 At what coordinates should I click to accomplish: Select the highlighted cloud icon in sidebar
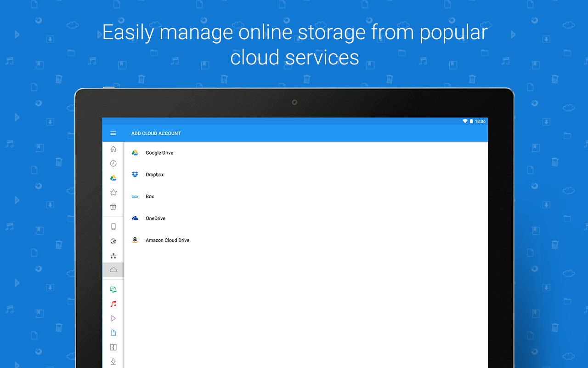[113, 270]
